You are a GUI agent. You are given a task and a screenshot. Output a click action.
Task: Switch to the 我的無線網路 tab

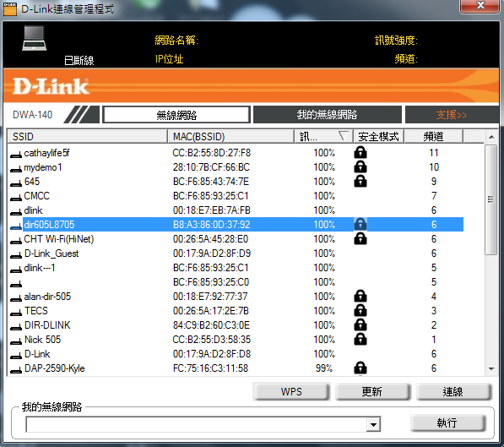[328, 115]
